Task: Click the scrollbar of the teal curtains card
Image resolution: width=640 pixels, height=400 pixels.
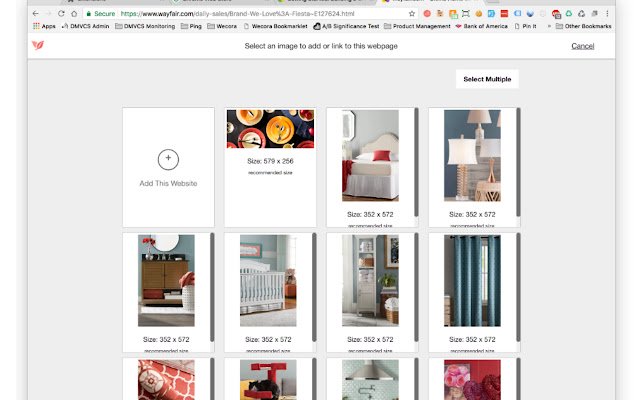Action: click(518, 287)
